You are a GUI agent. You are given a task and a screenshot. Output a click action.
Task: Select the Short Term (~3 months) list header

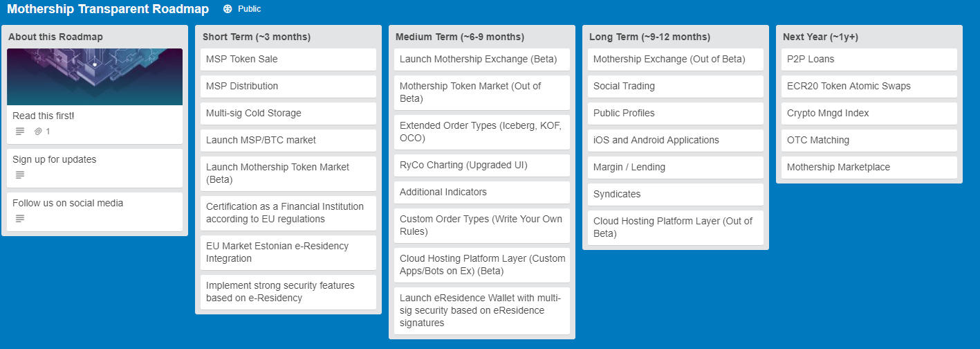[257, 37]
